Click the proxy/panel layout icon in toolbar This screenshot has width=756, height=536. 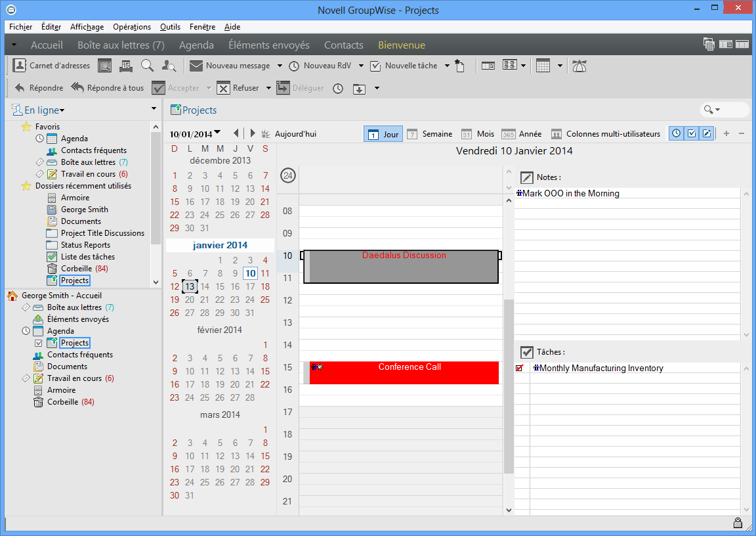tap(488, 66)
